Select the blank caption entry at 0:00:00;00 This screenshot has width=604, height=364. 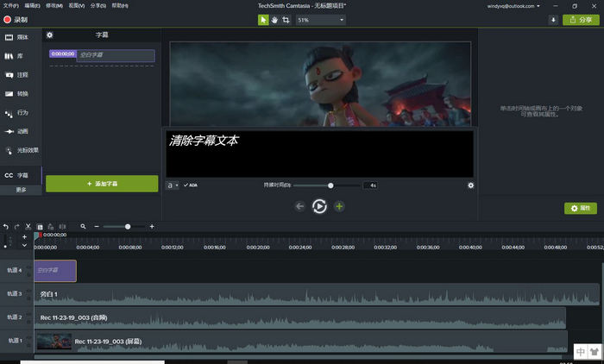pos(102,55)
